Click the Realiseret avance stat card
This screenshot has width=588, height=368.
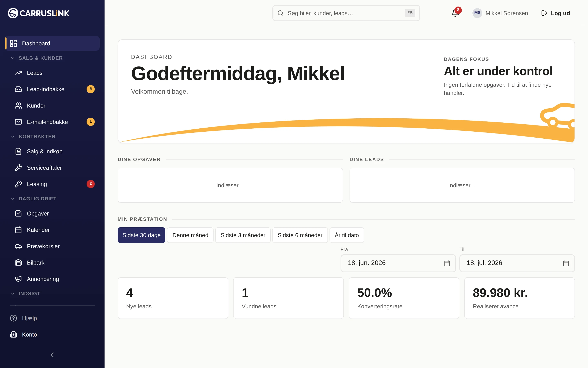(x=519, y=298)
